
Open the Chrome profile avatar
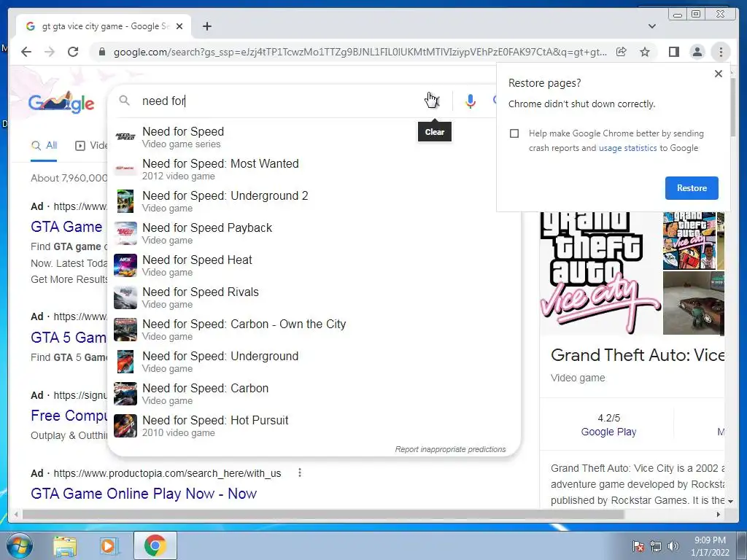tap(697, 52)
